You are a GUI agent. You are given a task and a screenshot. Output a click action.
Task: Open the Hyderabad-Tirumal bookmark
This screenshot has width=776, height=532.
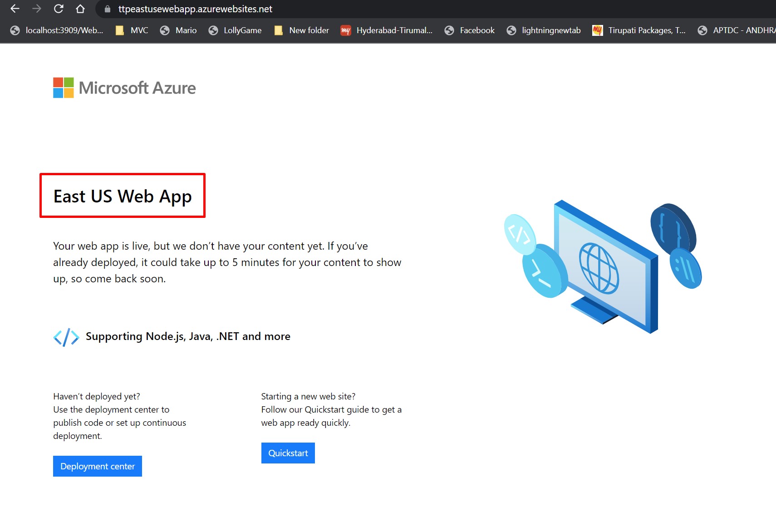387,30
